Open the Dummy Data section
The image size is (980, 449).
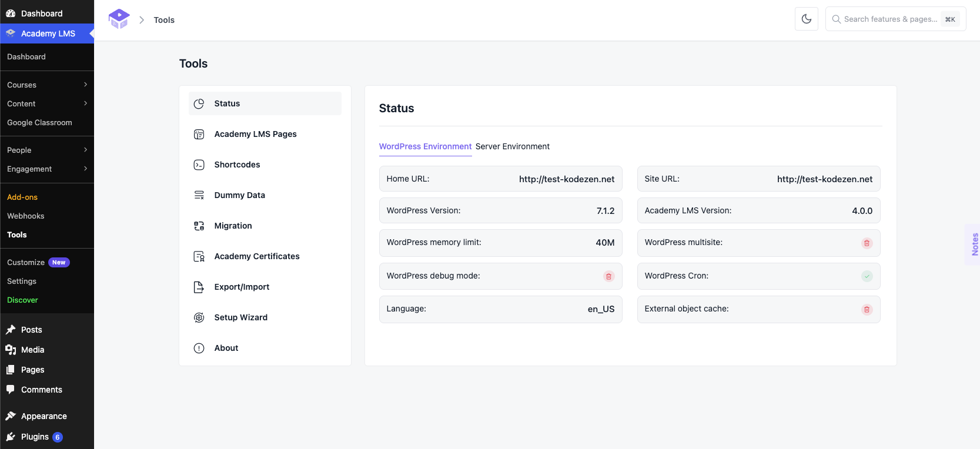pos(265,195)
